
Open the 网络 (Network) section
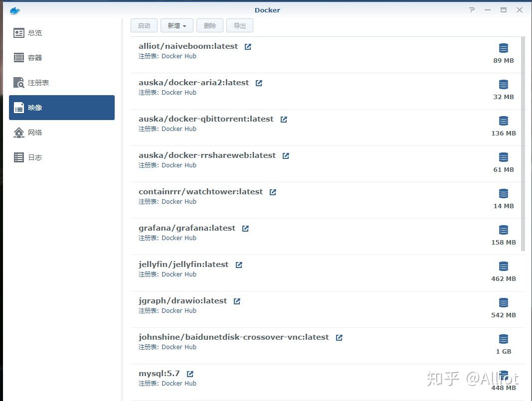(x=35, y=133)
